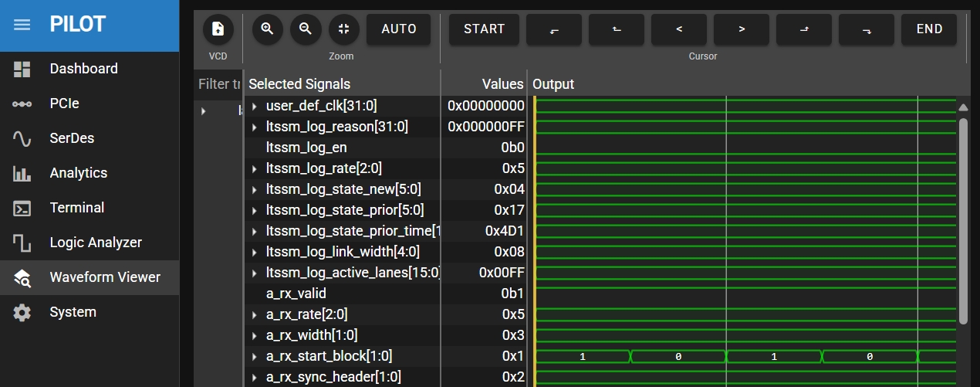Open the Dashboard page

tap(83, 69)
